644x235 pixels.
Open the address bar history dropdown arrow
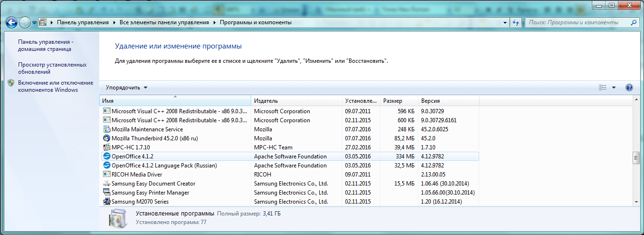(505, 22)
